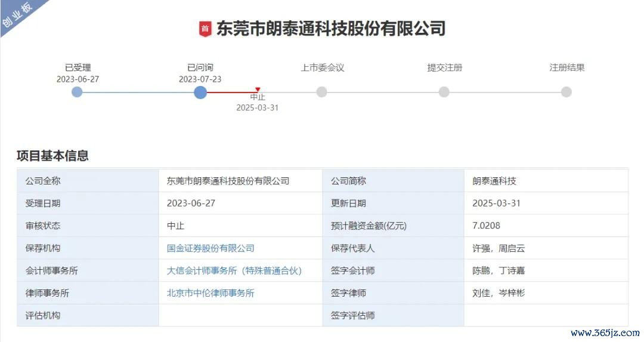Click the 受理日期 label cell
644x342 pixels.
click(x=88, y=204)
